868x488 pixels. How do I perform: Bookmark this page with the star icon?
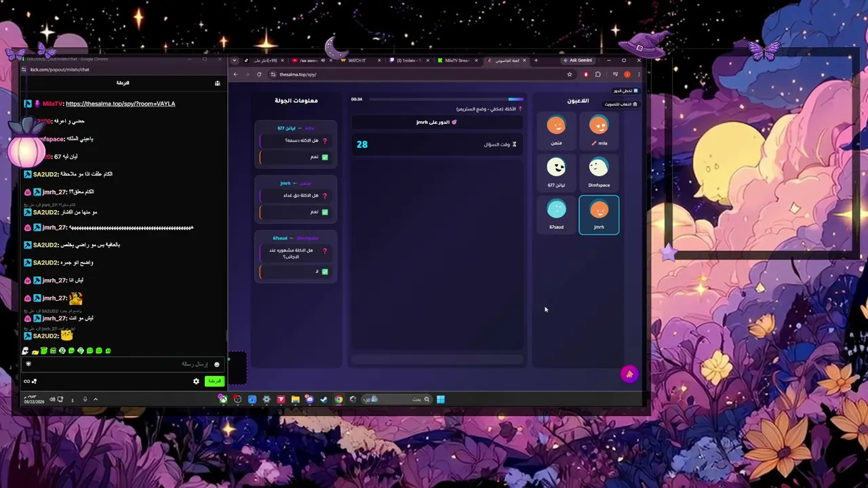click(x=570, y=75)
